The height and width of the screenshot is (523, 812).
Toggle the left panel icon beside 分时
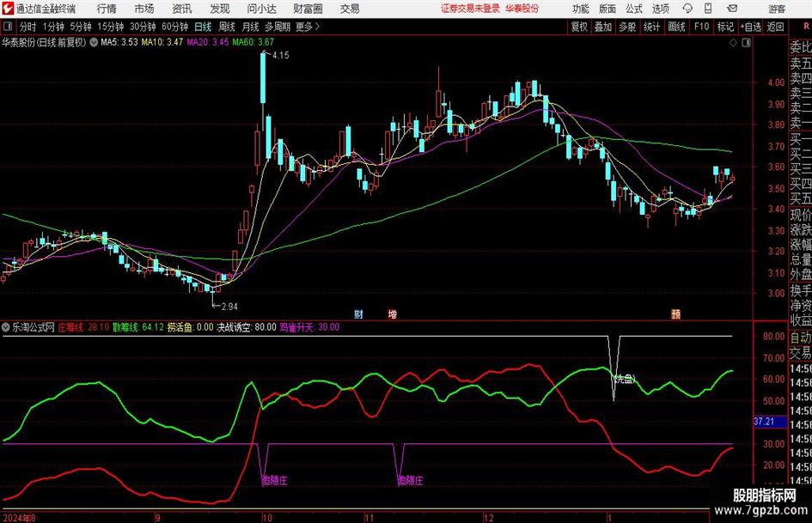(x=8, y=27)
